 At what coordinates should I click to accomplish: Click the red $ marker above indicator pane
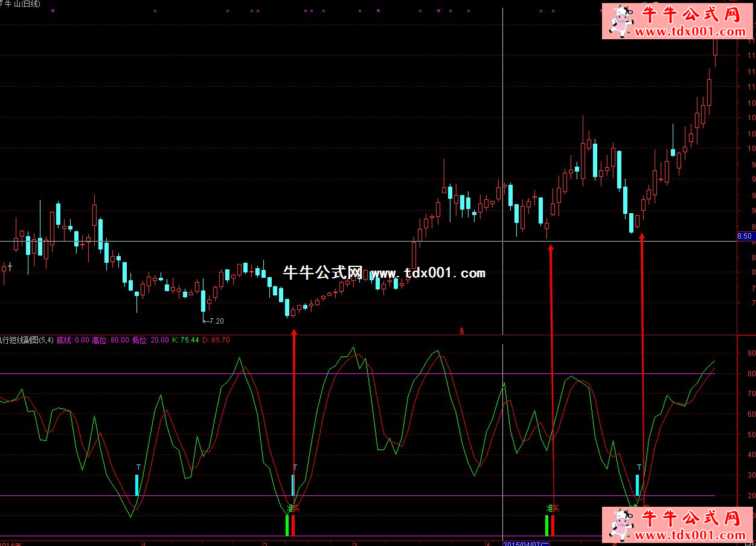click(462, 331)
